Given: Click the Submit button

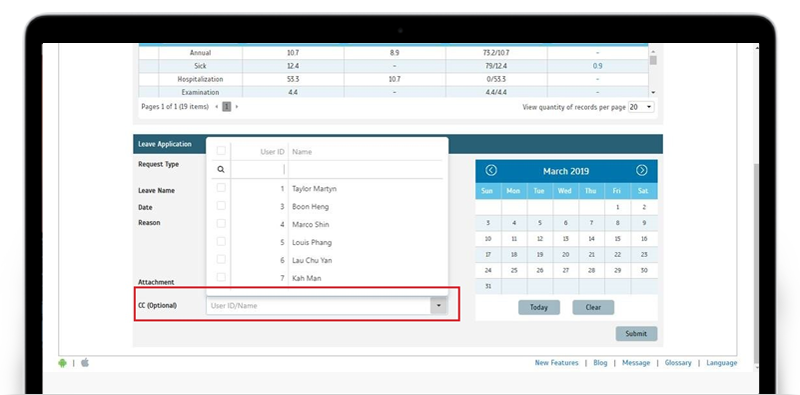Looking at the screenshot, I should tap(636, 334).
